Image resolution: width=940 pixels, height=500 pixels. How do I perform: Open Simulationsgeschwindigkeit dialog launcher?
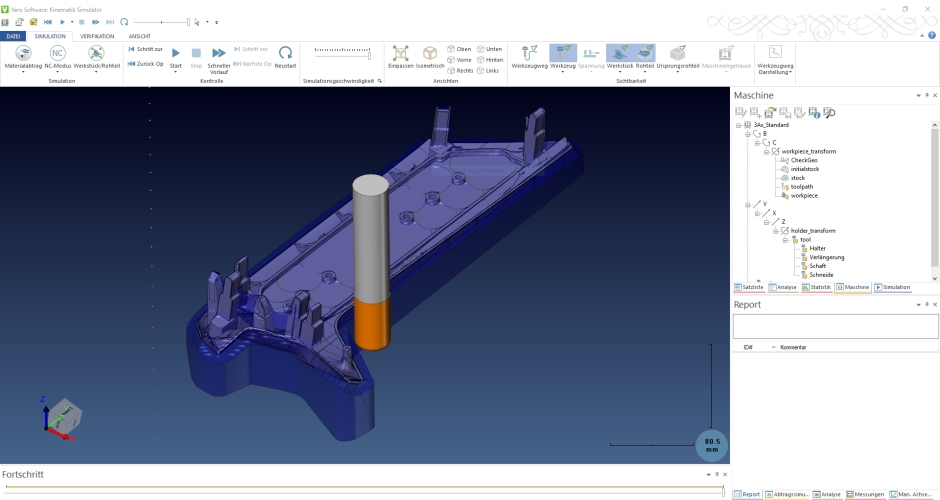[x=379, y=81]
